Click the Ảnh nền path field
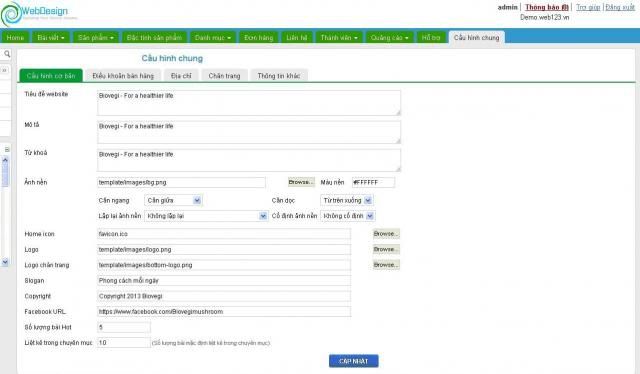Image resolution: width=640 pixels, height=374 pixels. coord(181,182)
